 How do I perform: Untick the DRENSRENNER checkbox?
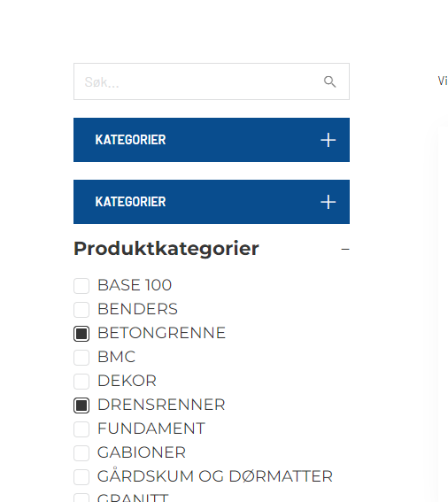(81, 405)
